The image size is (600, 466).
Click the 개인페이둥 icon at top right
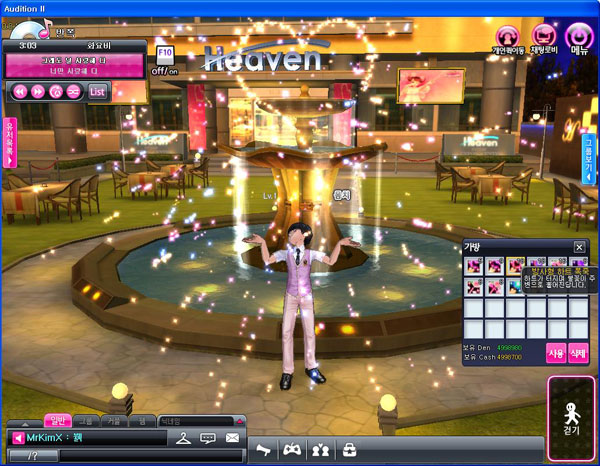coord(507,38)
